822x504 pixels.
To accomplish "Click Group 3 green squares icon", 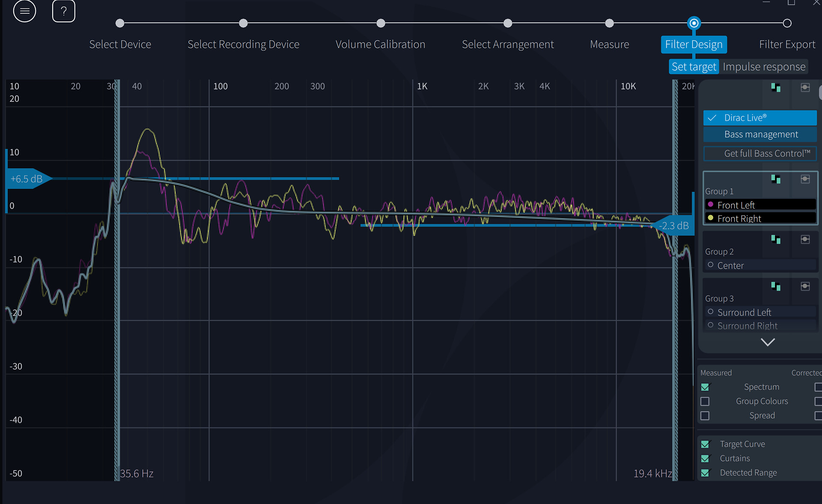I will [x=775, y=286].
